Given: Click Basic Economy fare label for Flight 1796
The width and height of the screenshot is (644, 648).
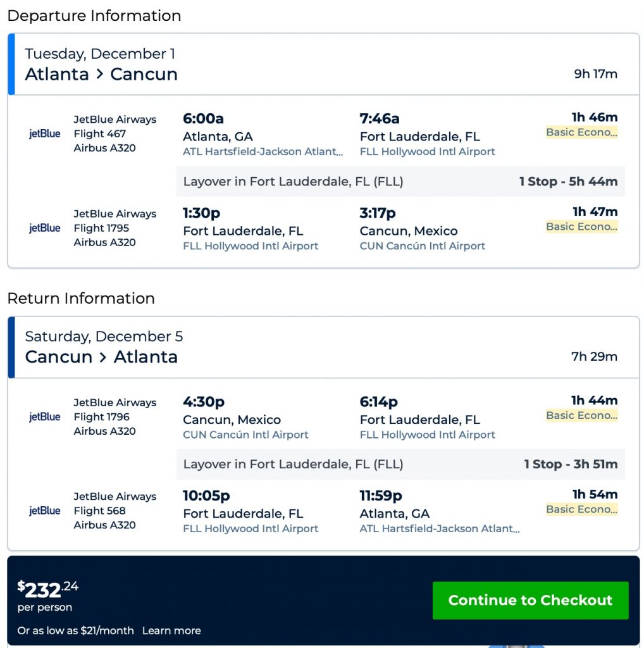Looking at the screenshot, I should coord(581,415).
